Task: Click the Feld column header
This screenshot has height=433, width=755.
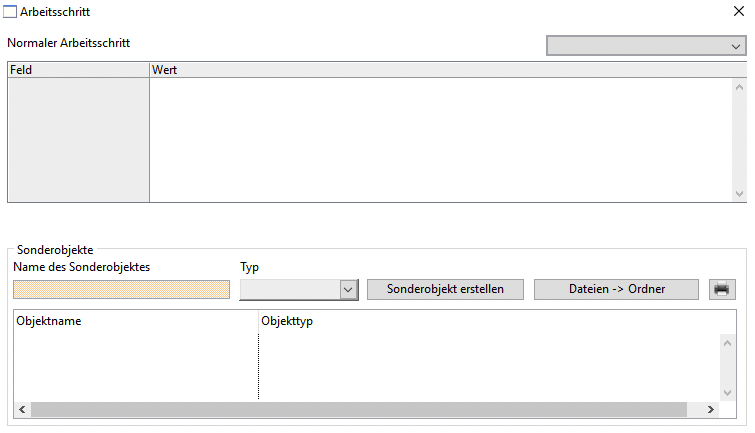Action: pos(78,70)
